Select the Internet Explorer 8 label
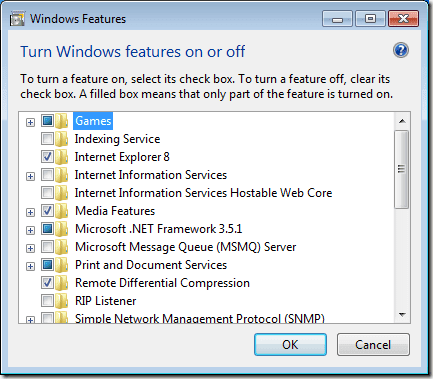The height and width of the screenshot is (379, 433). click(122, 157)
